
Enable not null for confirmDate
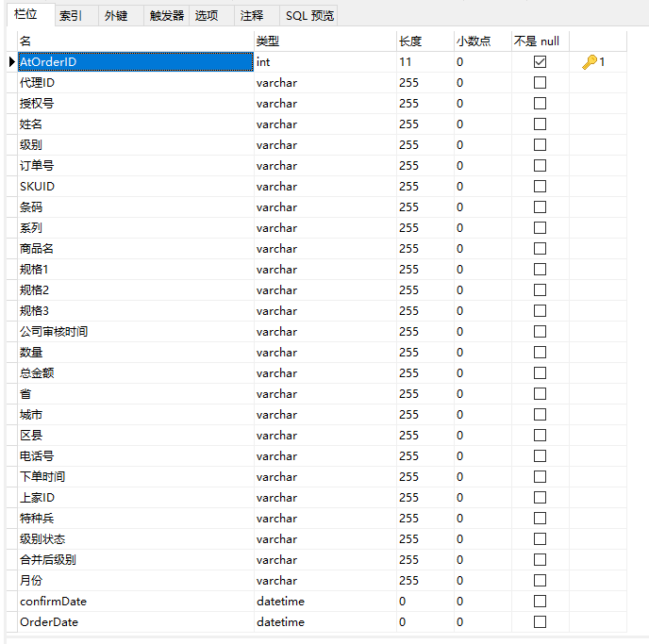[540, 601]
